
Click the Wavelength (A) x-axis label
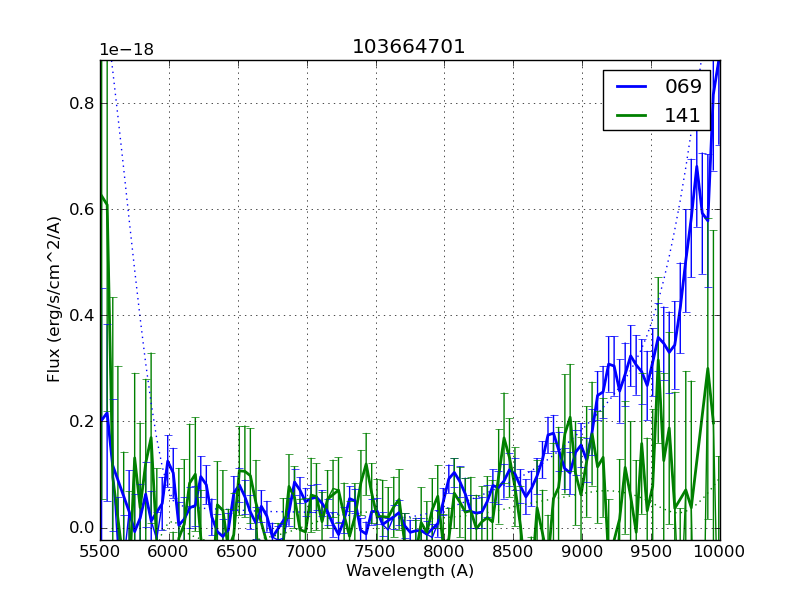coord(410,571)
